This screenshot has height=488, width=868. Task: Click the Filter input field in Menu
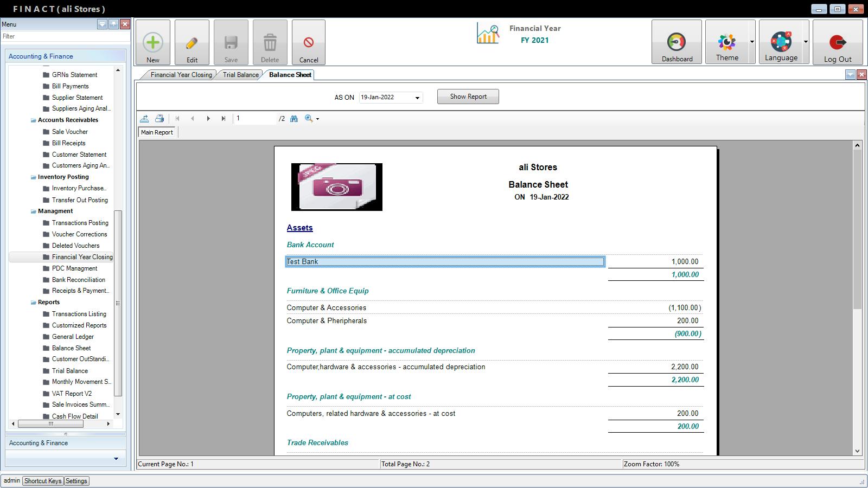pyautogui.click(x=65, y=36)
